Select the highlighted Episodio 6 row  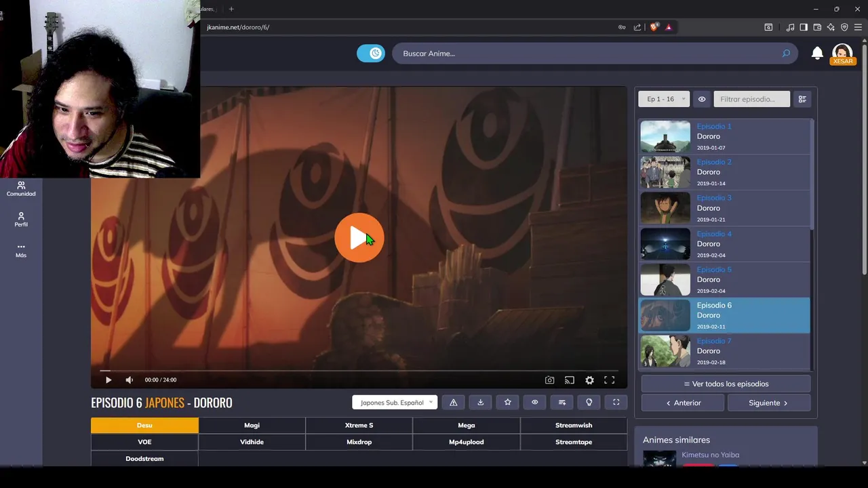tap(724, 316)
